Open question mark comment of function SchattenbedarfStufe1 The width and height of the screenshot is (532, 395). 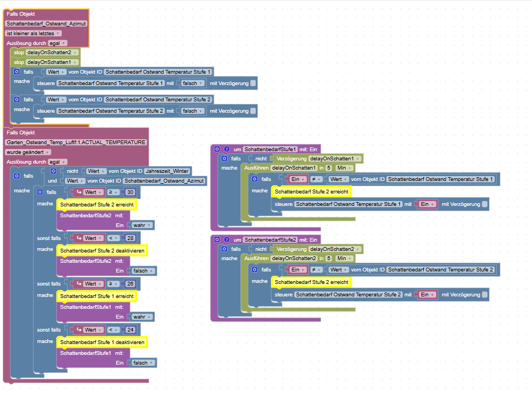tap(227, 149)
